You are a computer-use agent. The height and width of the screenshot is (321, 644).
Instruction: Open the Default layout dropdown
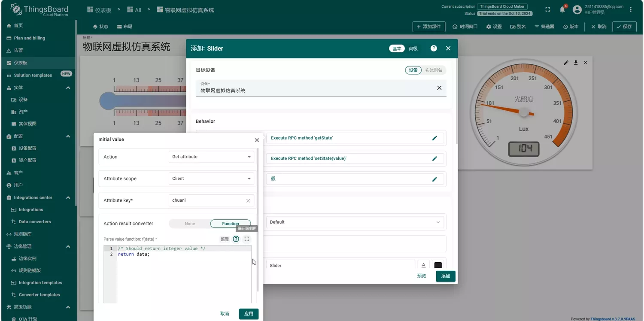355,222
